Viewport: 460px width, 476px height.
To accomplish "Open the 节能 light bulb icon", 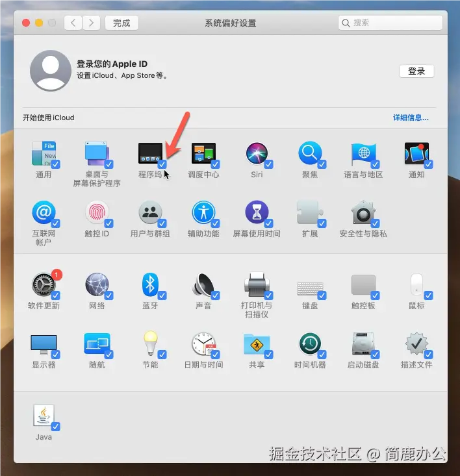I will [x=151, y=344].
